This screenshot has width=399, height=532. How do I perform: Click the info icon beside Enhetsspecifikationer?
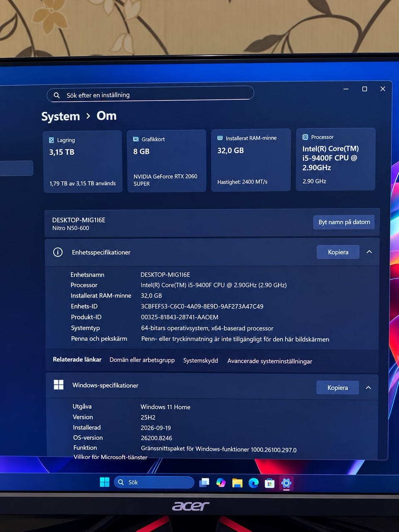pos(58,252)
